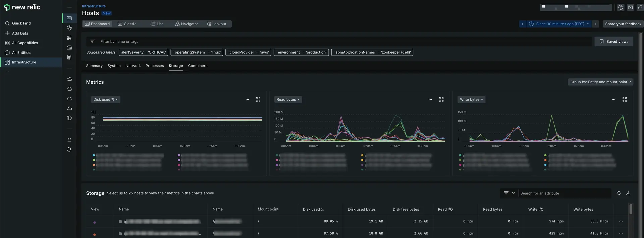This screenshot has height=238, width=644.
Task: Open the help question mark icon
Action: pos(621,7)
